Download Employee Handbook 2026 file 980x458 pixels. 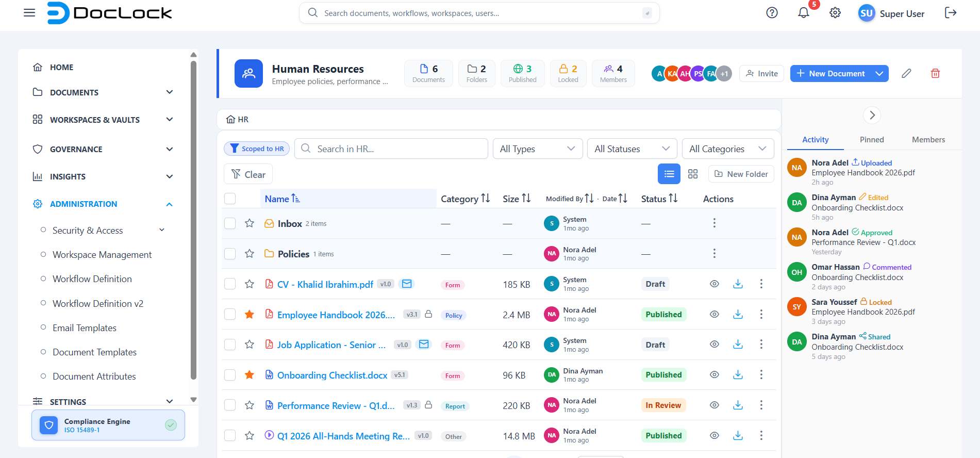click(738, 314)
